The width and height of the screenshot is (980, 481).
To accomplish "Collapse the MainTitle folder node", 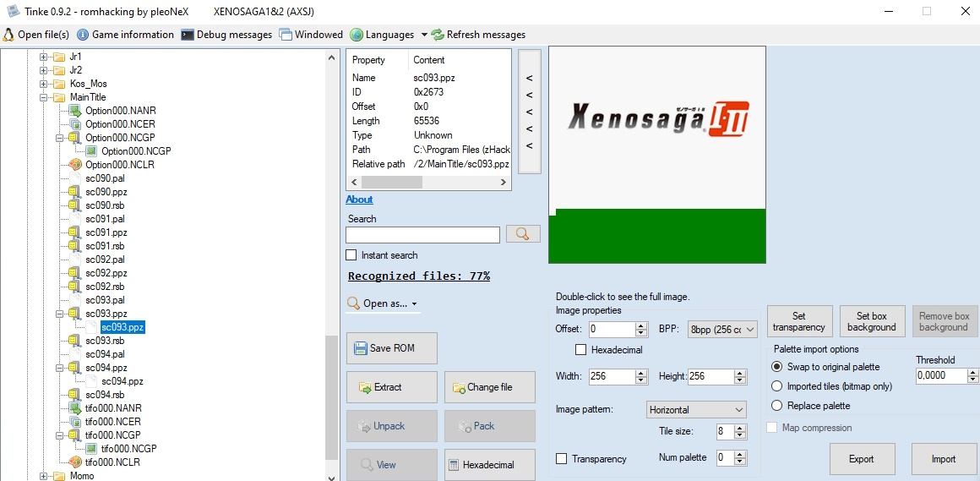I will [44, 97].
